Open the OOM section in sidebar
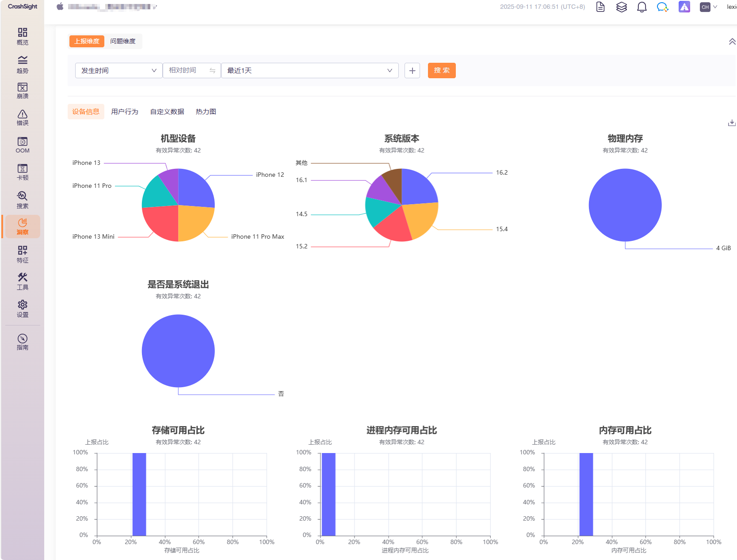Image resolution: width=737 pixels, height=560 pixels. pyautogui.click(x=23, y=145)
